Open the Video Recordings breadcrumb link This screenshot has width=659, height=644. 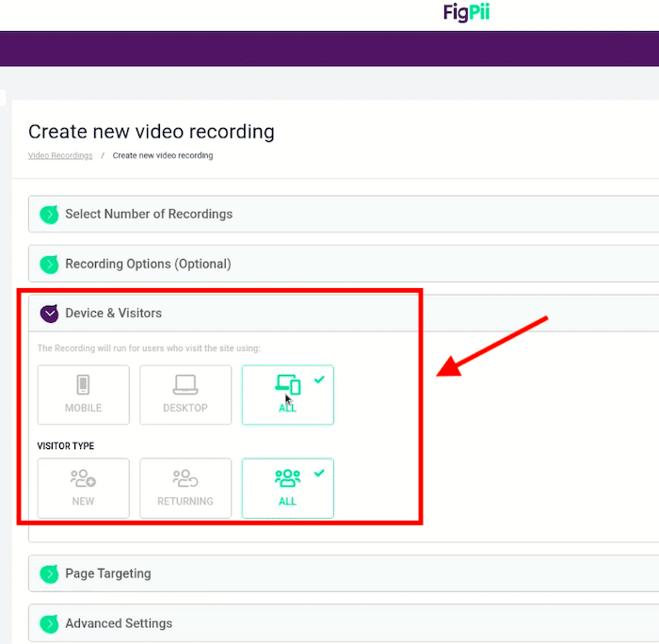(60, 155)
